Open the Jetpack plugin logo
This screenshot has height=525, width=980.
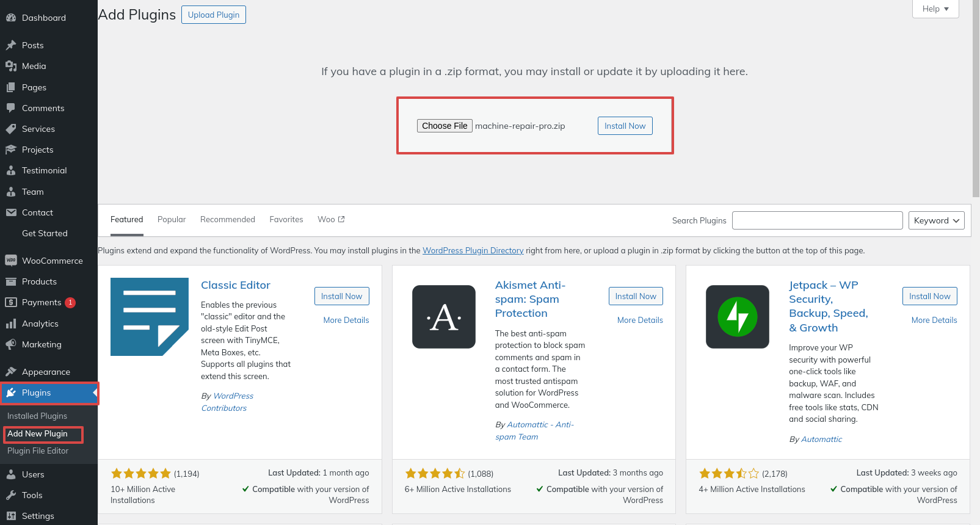tap(738, 317)
